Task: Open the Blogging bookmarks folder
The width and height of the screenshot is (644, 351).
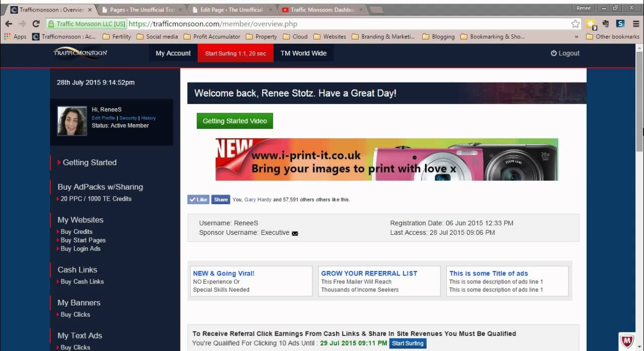Action: click(438, 37)
